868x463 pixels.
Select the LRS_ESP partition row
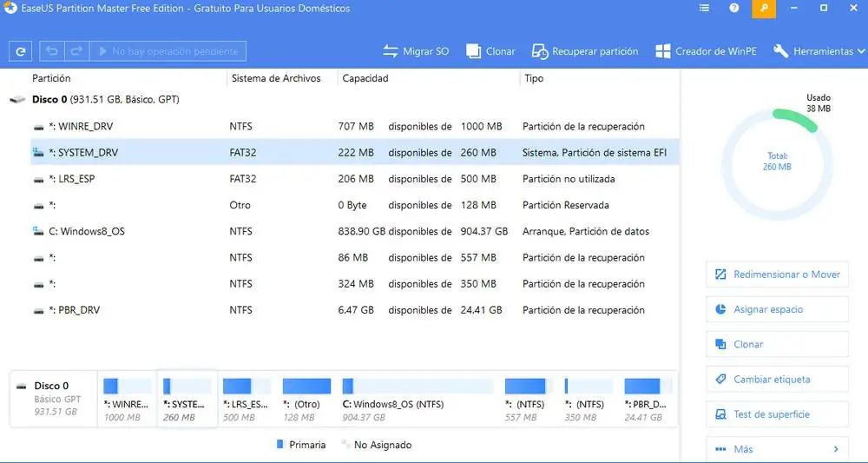point(354,179)
